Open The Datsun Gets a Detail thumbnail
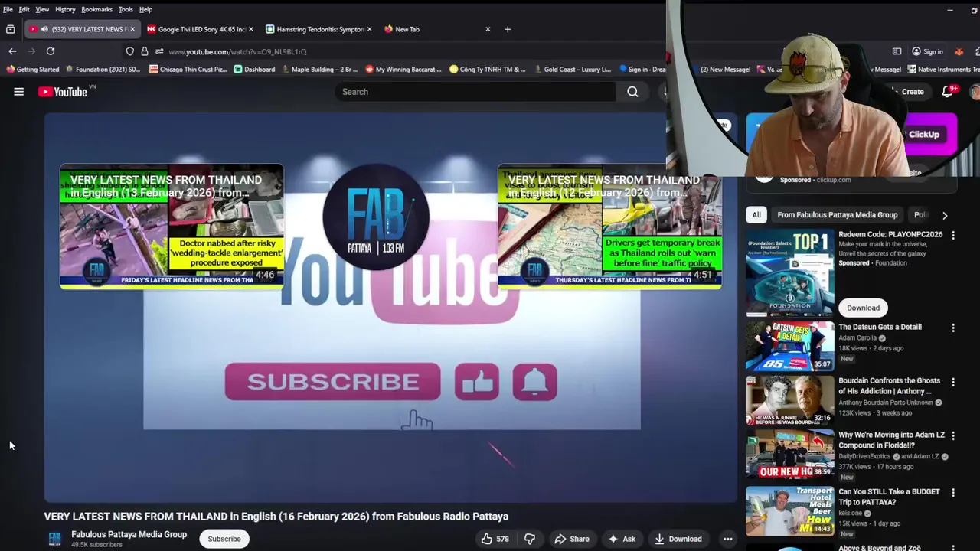 [789, 345]
